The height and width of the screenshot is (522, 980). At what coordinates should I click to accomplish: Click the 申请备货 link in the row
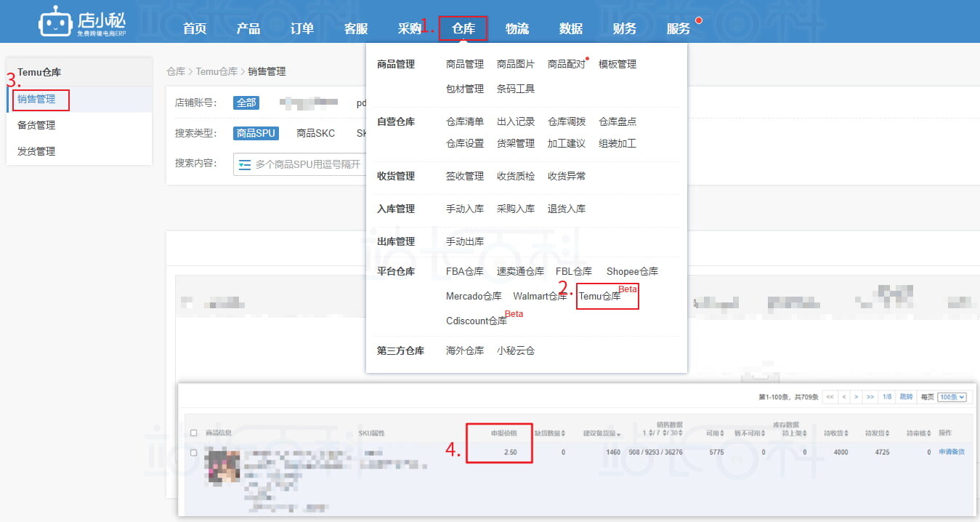click(951, 452)
